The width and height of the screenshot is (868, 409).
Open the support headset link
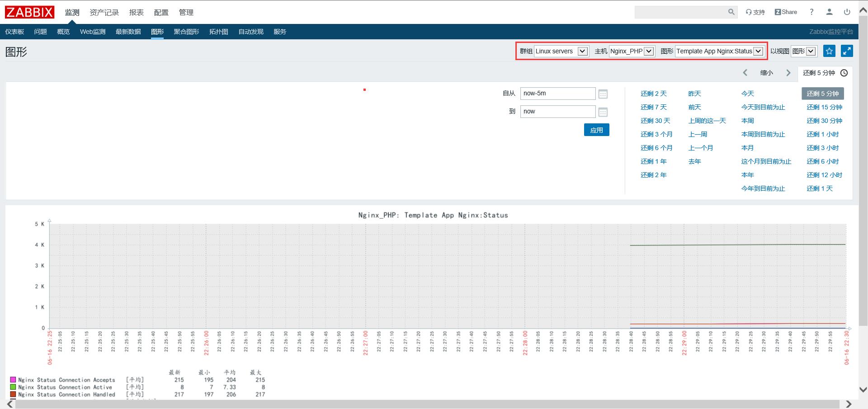(755, 12)
